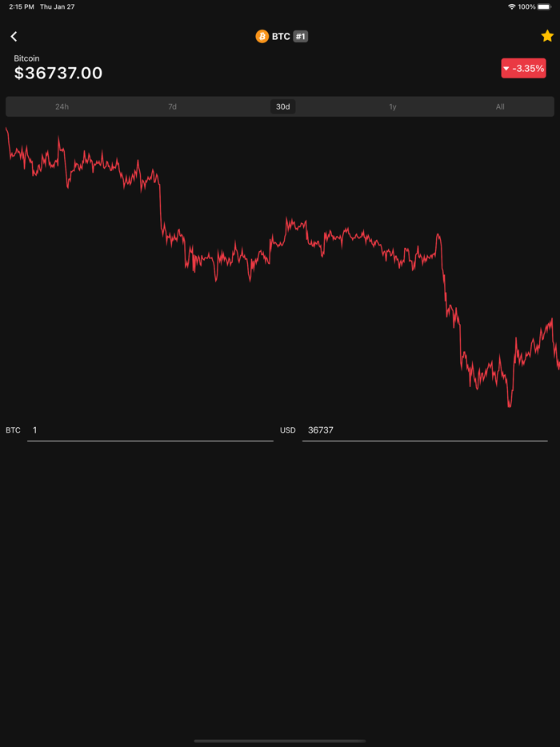Screen dimensions: 560x747
Task: Tap the BTC ticker title
Action: 281,36
